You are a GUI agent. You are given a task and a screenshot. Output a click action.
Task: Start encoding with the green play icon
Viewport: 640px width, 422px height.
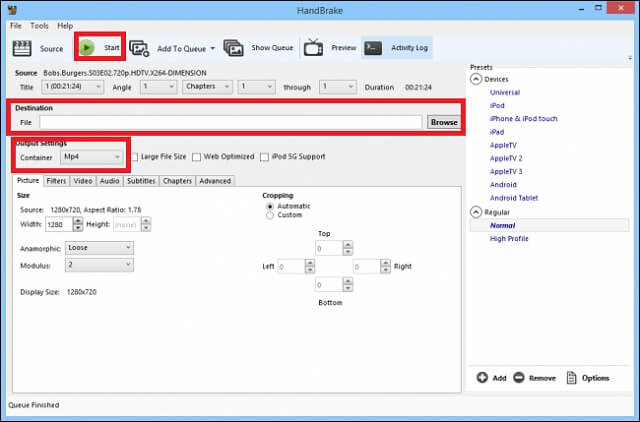[87, 48]
